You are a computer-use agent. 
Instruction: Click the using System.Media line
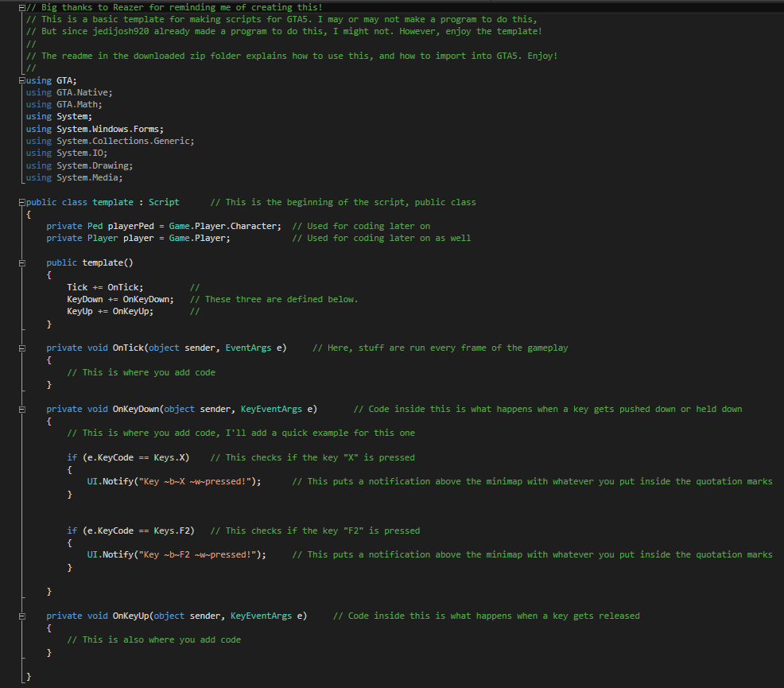[74, 177]
